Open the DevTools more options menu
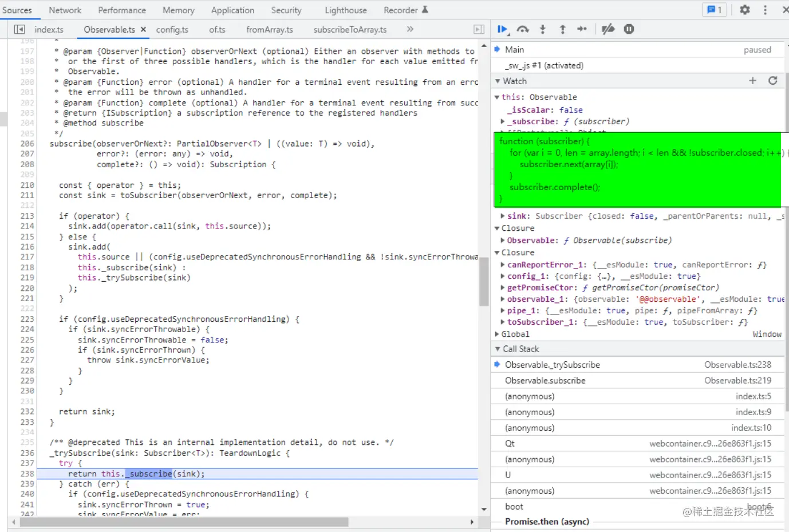Screen dimensions: 789x532 point(765,10)
